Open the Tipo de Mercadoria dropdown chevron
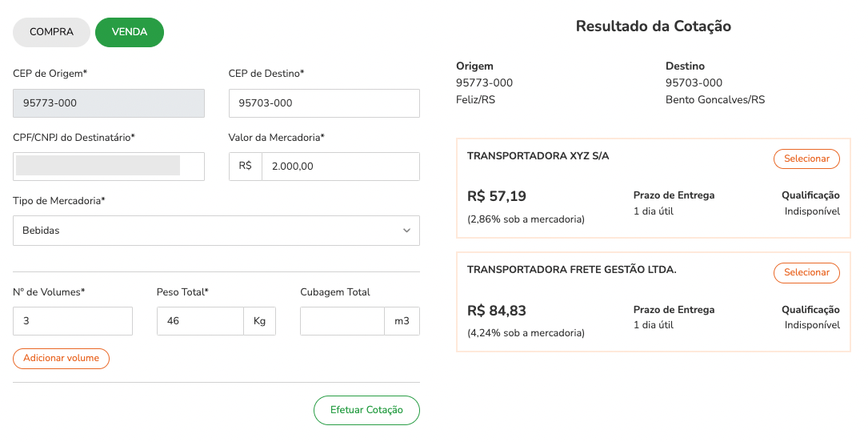Screen dimensions: 868x442 tap(407, 231)
